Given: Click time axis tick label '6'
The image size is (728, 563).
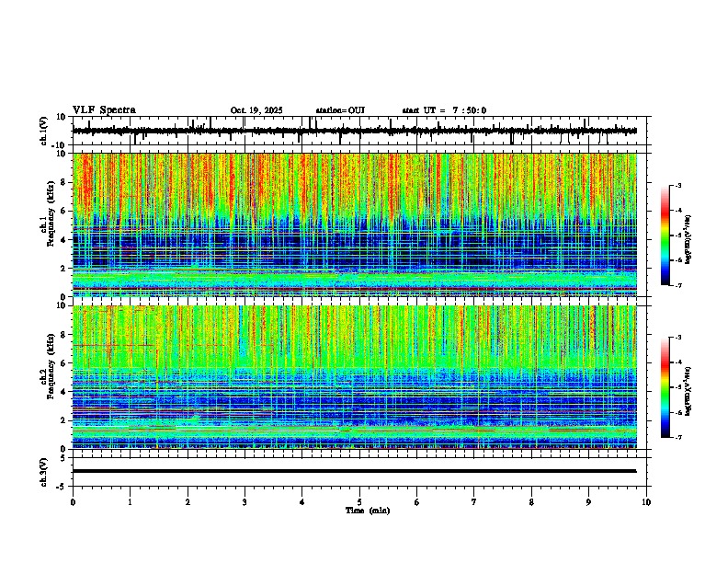Looking at the screenshot, I should click(x=417, y=502).
